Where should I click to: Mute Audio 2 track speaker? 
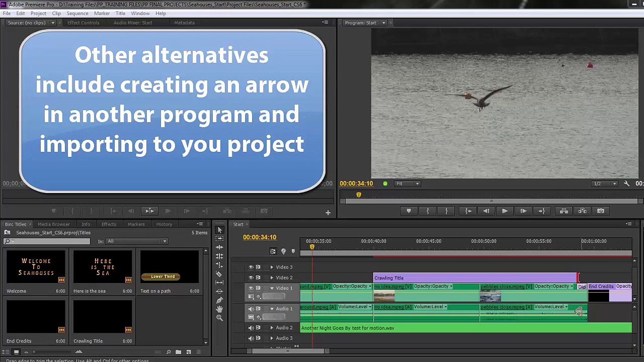pos(251,328)
